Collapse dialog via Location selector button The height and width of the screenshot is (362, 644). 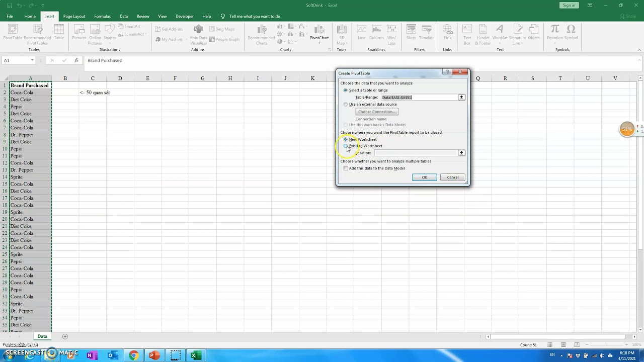pyautogui.click(x=461, y=153)
